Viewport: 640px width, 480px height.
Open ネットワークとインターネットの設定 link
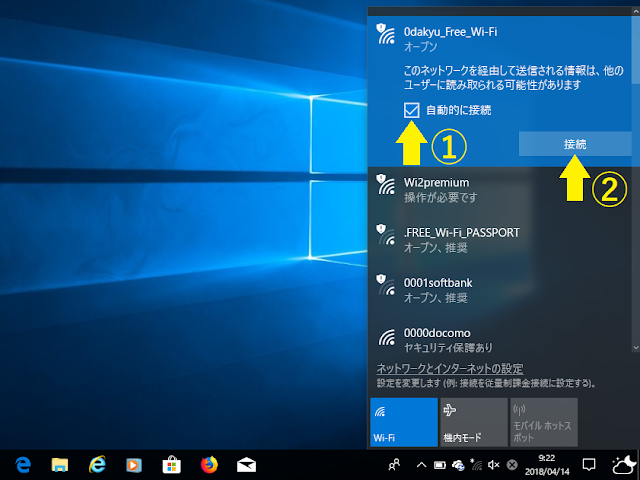[x=450, y=369]
